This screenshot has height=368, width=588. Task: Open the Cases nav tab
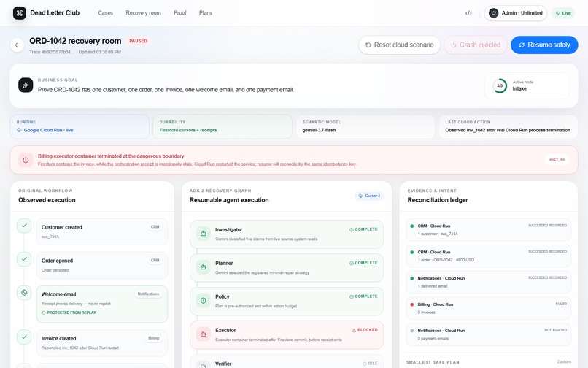105,12
